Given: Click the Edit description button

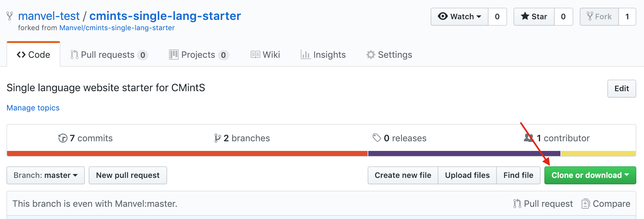Looking at the screenshot, I should coord(622,89).
